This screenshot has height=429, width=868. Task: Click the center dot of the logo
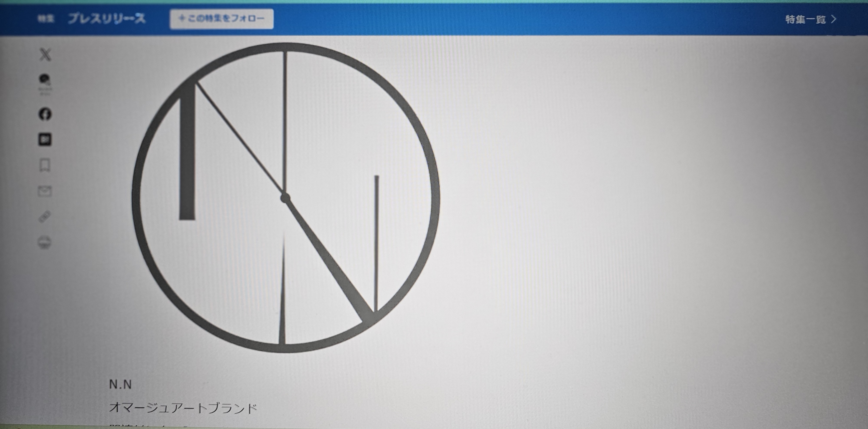click(x=285, y=198)
